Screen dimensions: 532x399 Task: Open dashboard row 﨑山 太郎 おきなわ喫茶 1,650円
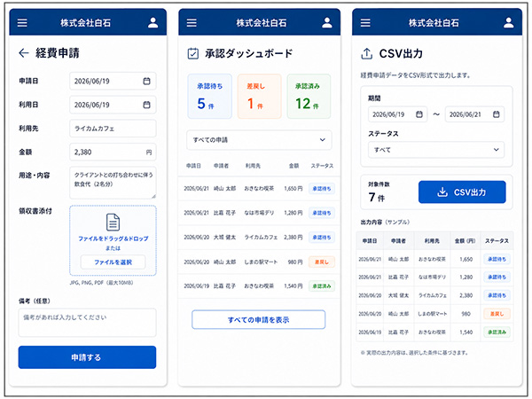click(x=259, y=189)
